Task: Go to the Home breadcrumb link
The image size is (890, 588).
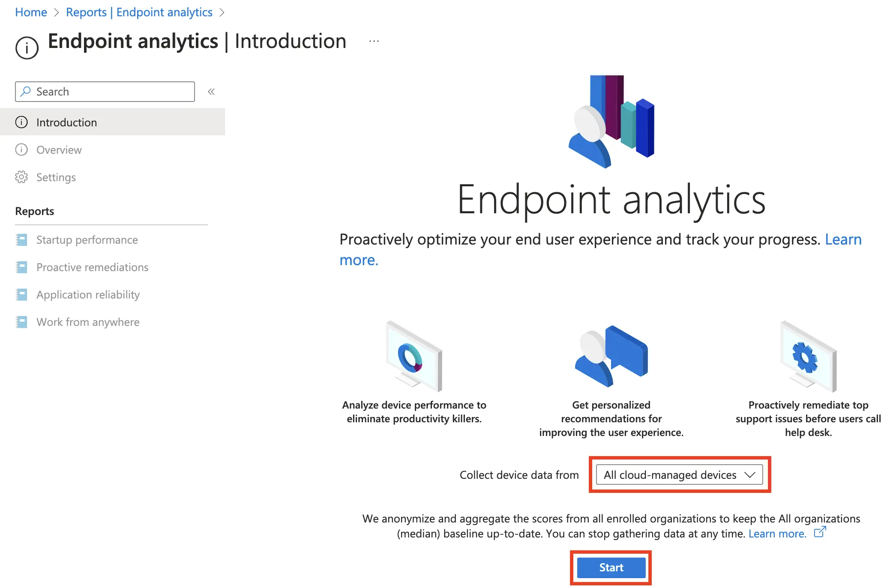Action: [x=31, y=12]
